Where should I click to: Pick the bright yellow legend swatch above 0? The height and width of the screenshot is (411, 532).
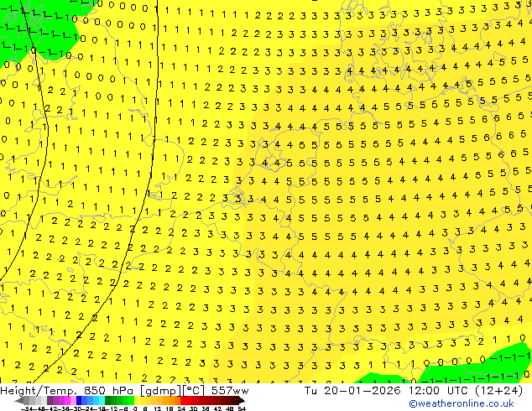138,400
